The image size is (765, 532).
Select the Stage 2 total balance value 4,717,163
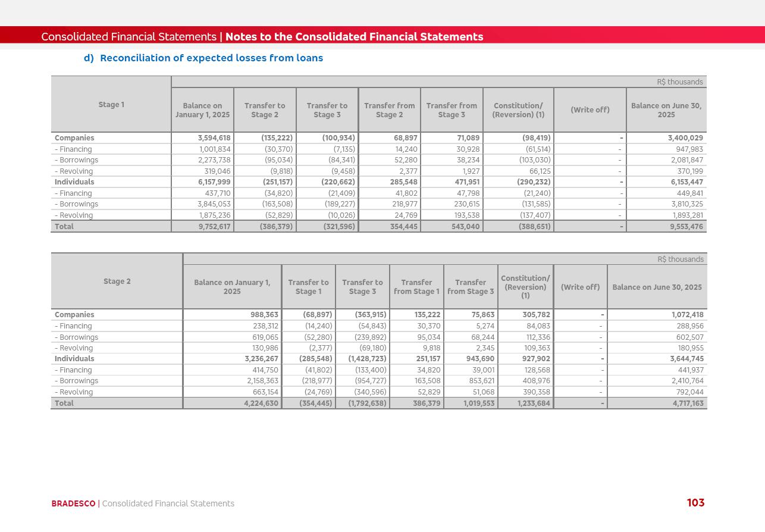pos(688,403)
